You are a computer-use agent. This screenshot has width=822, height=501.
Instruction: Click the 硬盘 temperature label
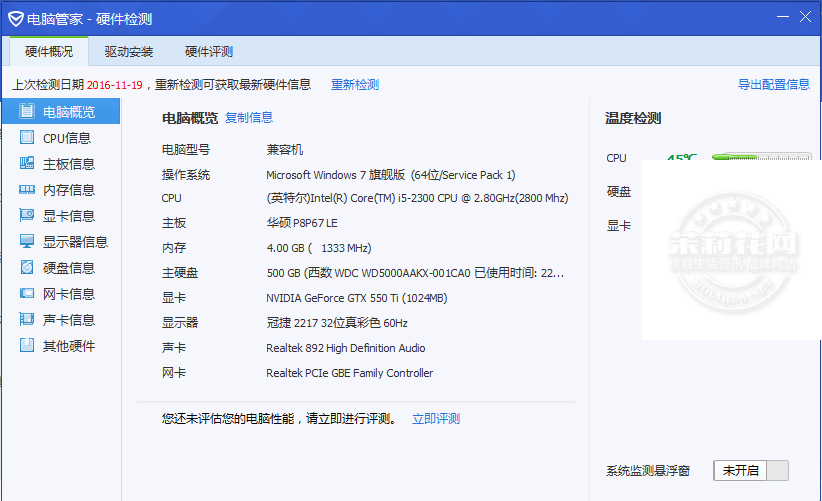pos(619,192)
